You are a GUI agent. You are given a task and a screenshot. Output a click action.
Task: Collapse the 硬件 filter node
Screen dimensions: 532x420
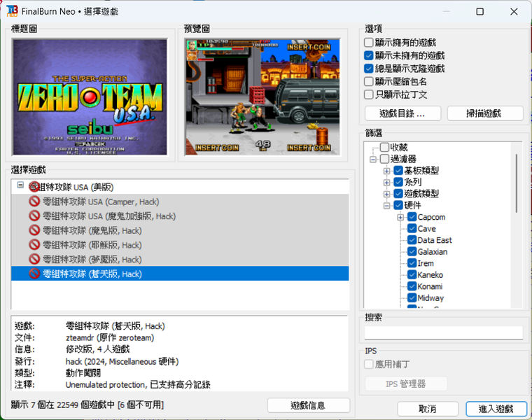(x=386, y=205)
